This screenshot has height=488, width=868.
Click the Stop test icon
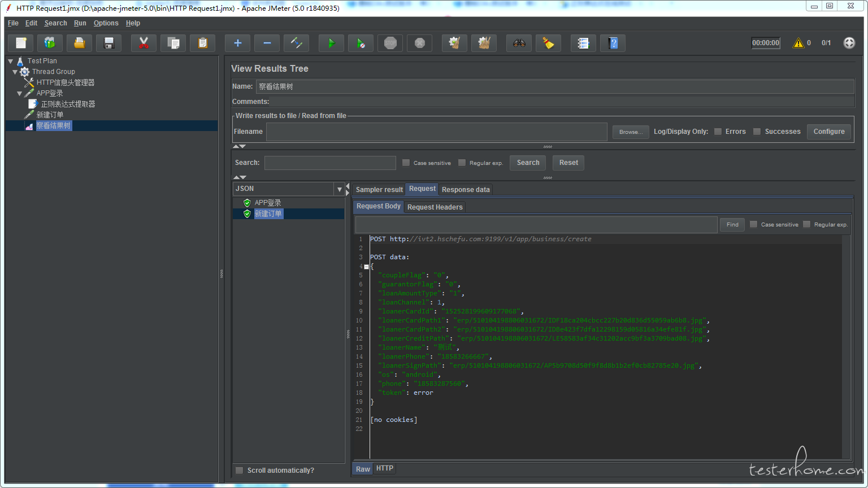point(390,43)
